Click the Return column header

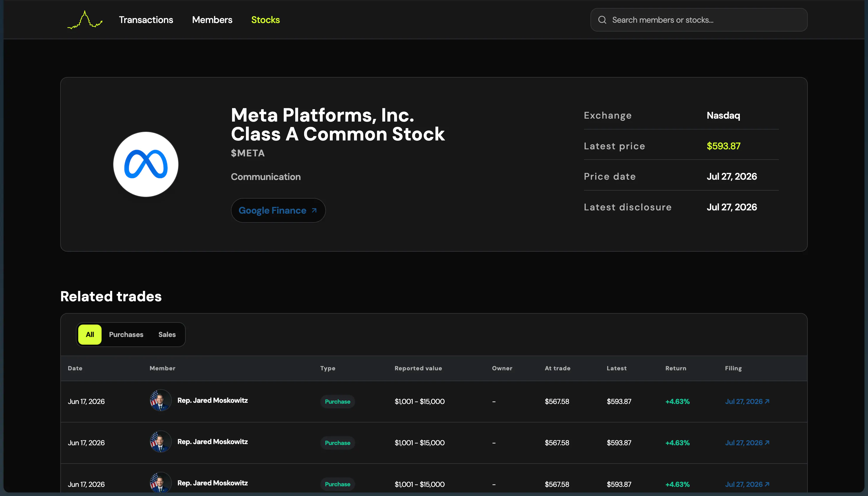(x=676, y=368)
